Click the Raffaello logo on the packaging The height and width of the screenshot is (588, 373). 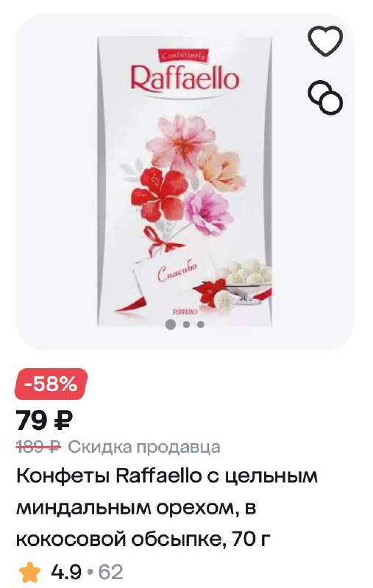tap(185, 78)
